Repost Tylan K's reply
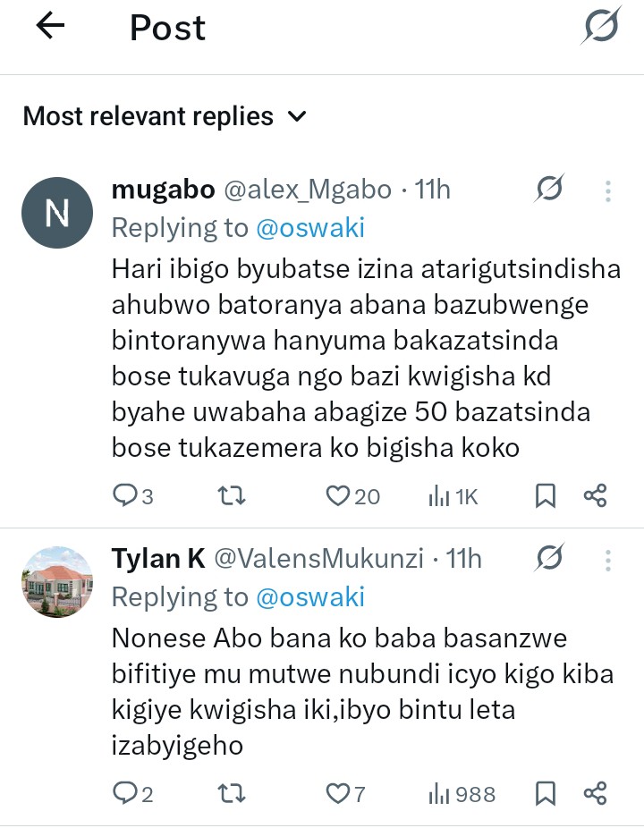Screen dimensions: 644x828 pyautogui.click(x=232, y=792)
